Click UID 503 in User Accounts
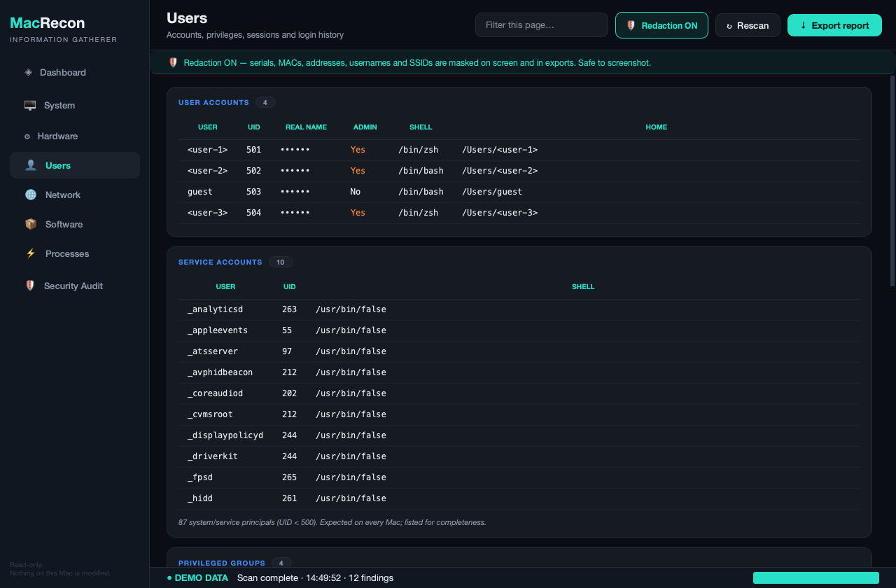 (x=253, y=192)
